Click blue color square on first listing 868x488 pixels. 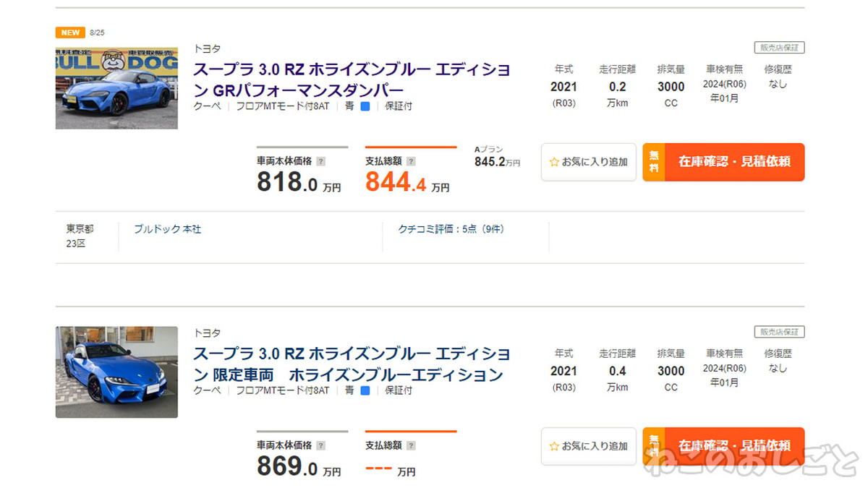[365, 106]
